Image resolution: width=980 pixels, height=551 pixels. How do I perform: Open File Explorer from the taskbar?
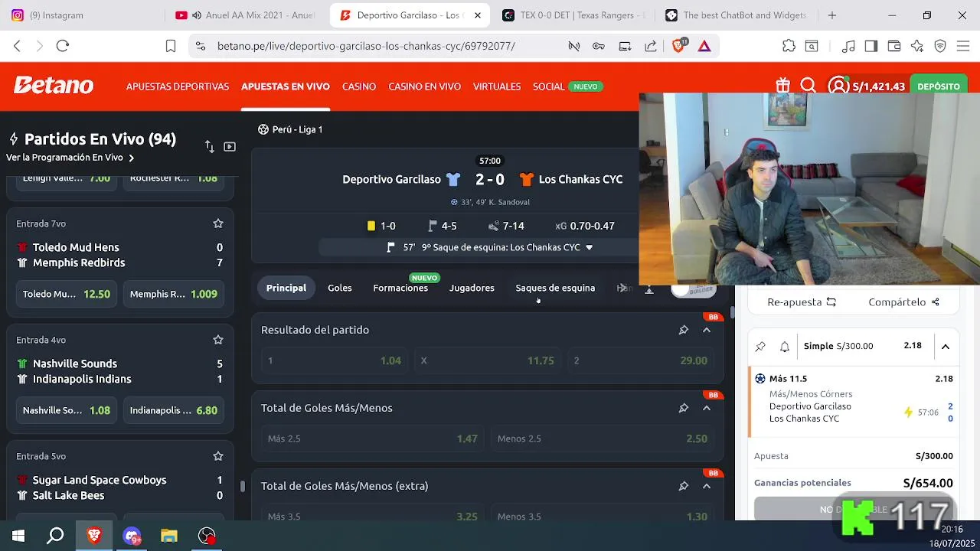[x=169, y=536]
